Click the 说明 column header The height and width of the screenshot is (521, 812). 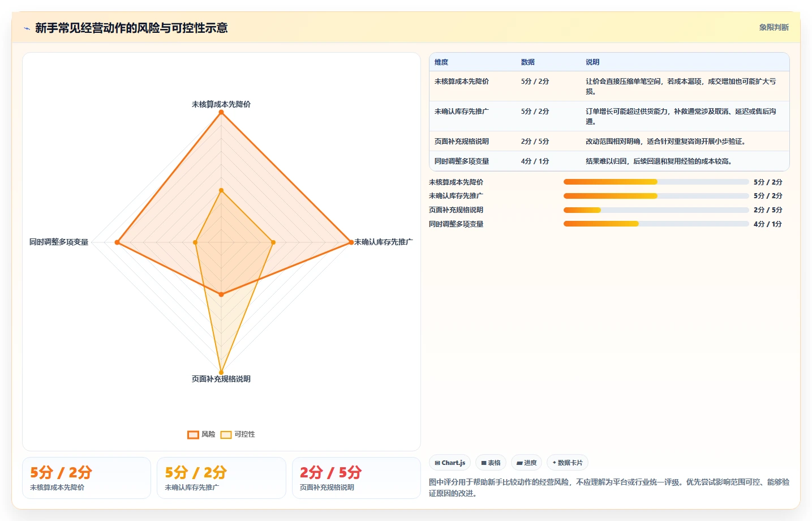[592, 62]
